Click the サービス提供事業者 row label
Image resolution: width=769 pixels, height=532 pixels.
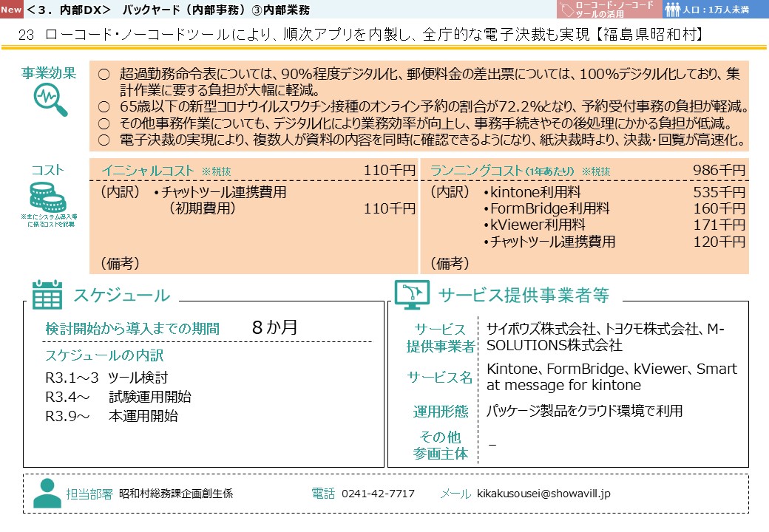point(441,338)
